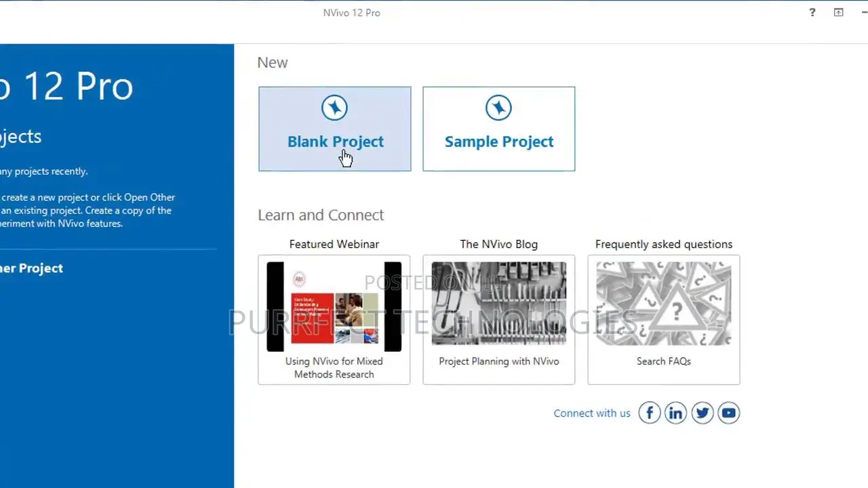
Task: Open the NVivo Blog thumbnail image
Action: tap(498, 303)
